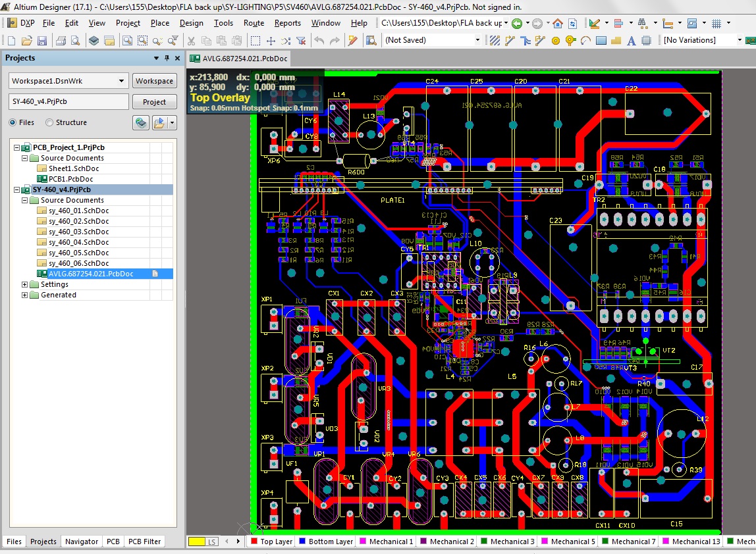Viewport: 756px width, 554px height.
Task: Click the Workspace button
Action: click(154, 81)
